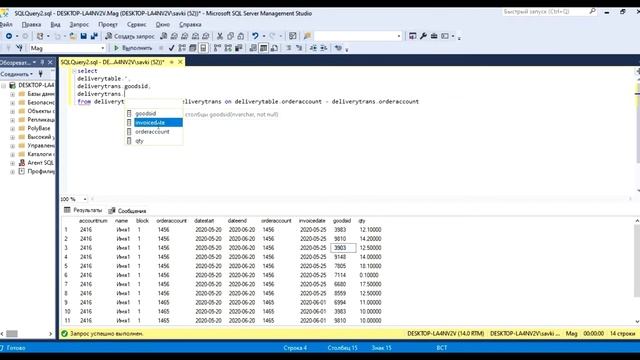Click the Properties wrench icon
This screenshot has width=640, height=360.
[x=423, y=36]
